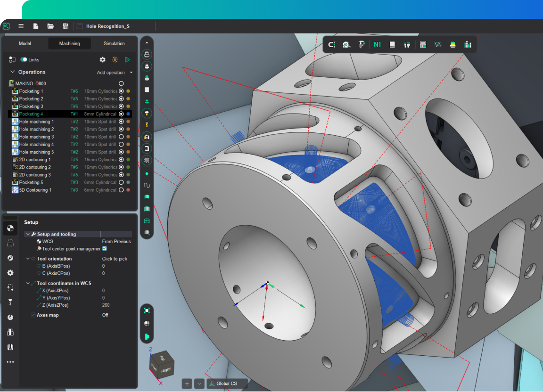
Task: Click the blue color dot for Pocketing 4
Action: pos(128,114)
